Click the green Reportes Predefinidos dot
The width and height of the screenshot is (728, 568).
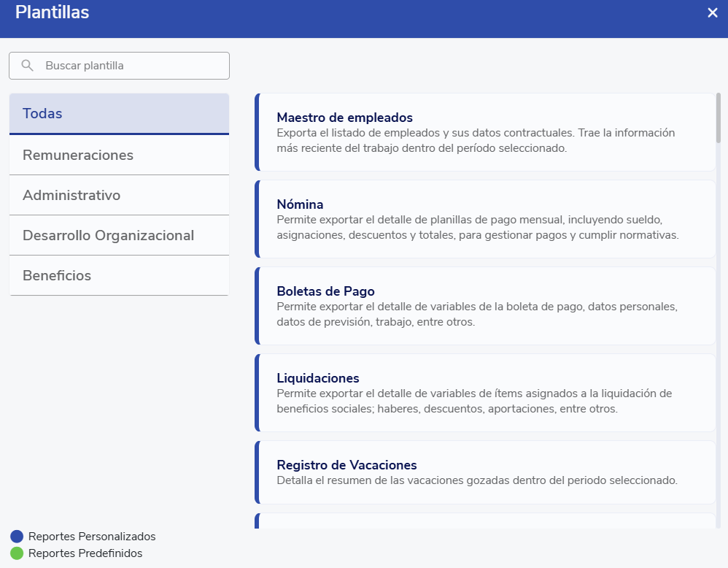coord(17,553)
